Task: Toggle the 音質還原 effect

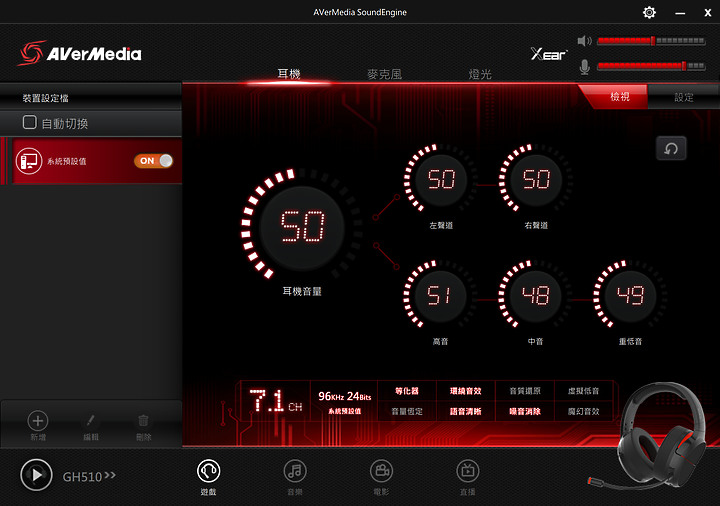Action: (525, 391)
